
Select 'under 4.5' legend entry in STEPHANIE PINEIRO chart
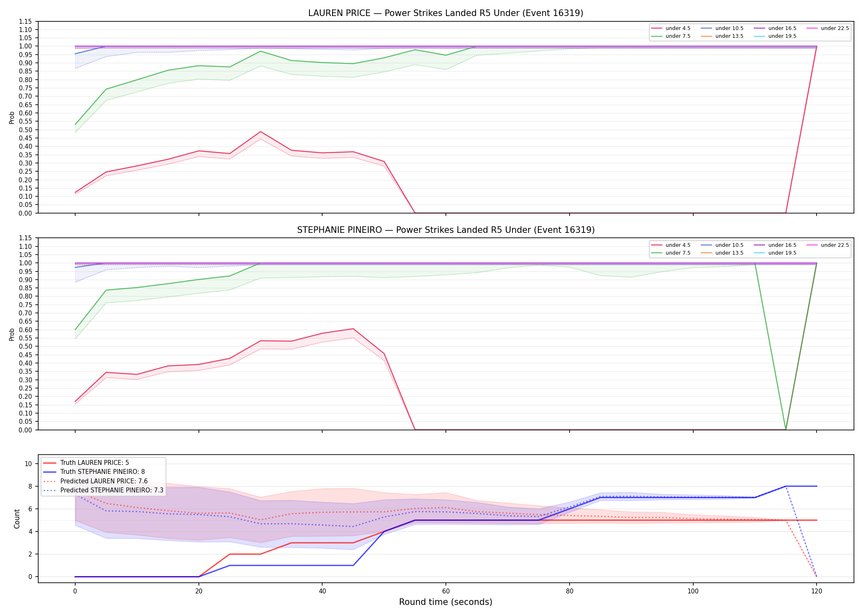click(x=671, y=245)
